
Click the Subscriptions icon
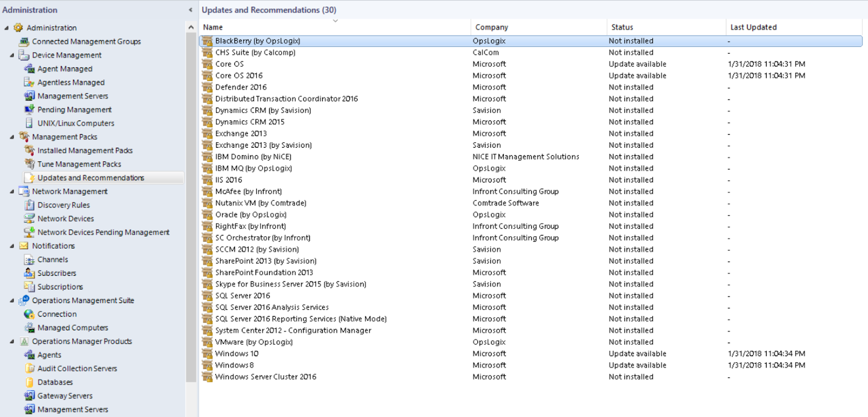point(29,287)
